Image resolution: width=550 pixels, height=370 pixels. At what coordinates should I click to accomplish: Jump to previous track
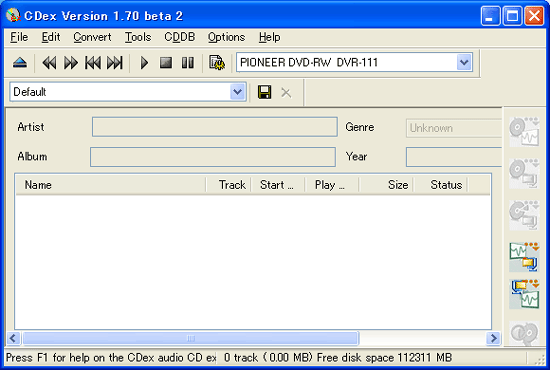pyautogui.click(x=93, y=63)
